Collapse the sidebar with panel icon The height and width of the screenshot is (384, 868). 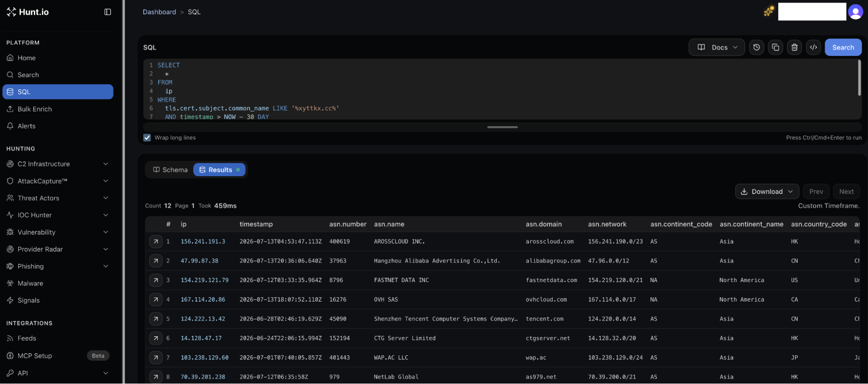point(108,12)
